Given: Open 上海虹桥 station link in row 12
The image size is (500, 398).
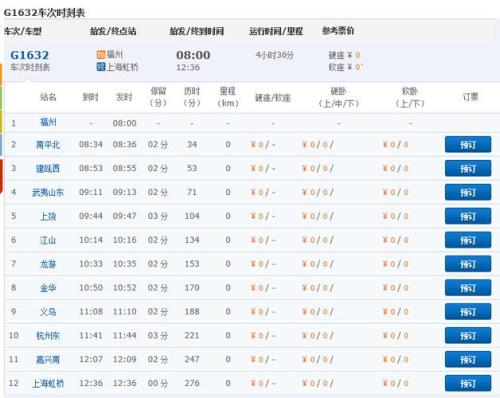Looking at the screenshot, I should click(x=48, y=383).
